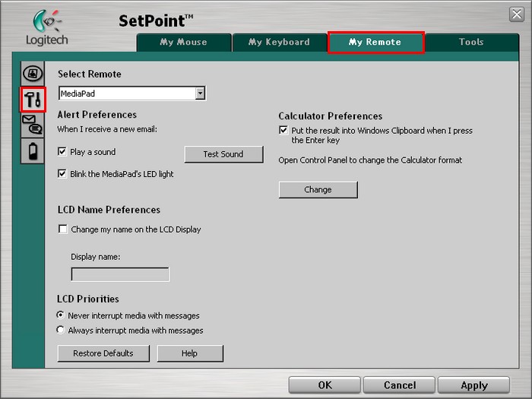Close the SetPoint window
This screenshot has width=532, height=399.
tap(516, 14)
